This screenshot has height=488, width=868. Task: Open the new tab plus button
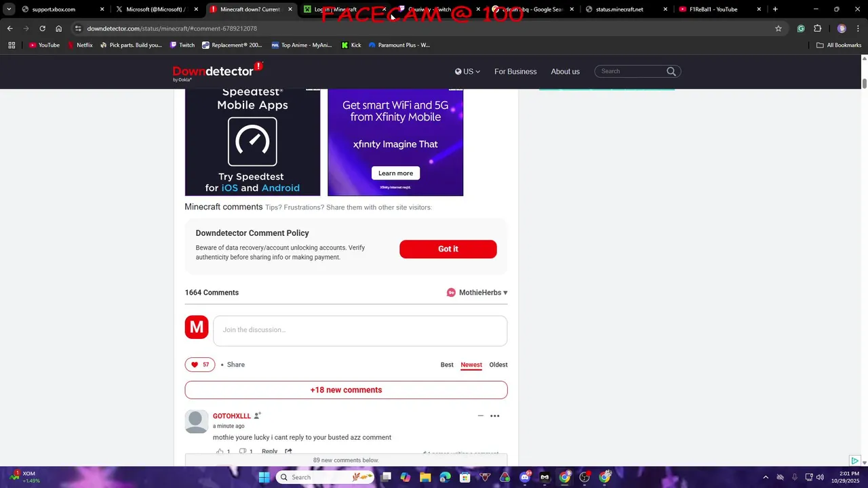click(x=775, y=9)
